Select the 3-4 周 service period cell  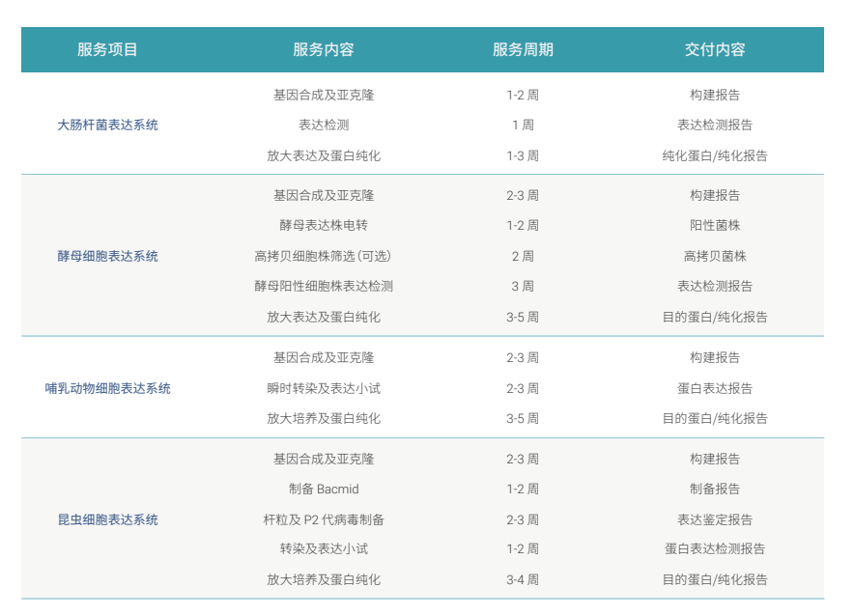[x=523, y=579]
